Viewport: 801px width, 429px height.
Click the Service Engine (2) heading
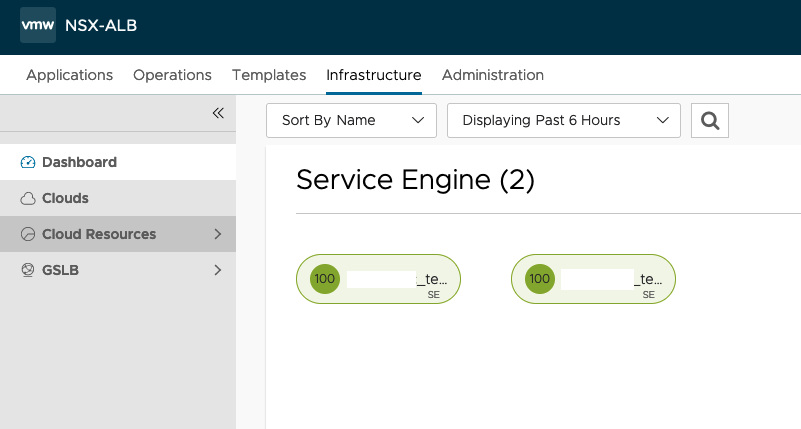(x=415, y=180)
